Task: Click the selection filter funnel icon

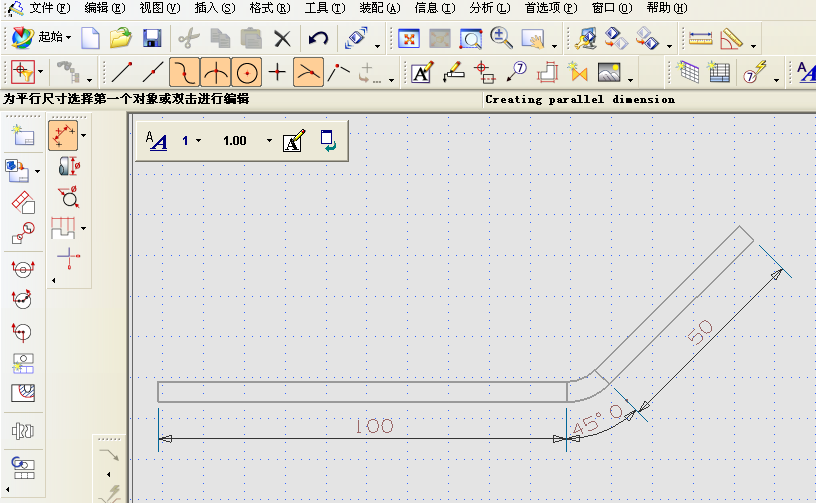Action: pos(23,72)
